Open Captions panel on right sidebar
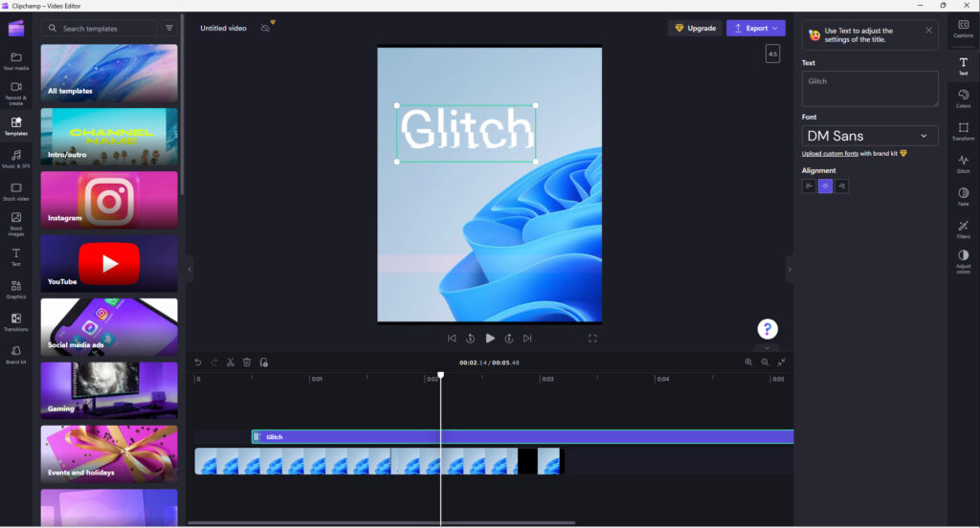This screenshot has height=528, width=980. 963,28
